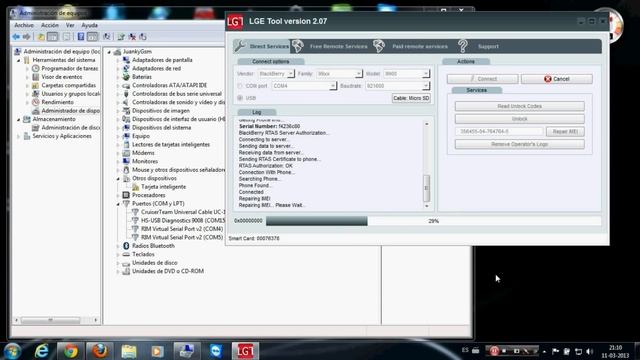Select RIM Virtual Serial Port v2 (COM5)

coord(182,237)
